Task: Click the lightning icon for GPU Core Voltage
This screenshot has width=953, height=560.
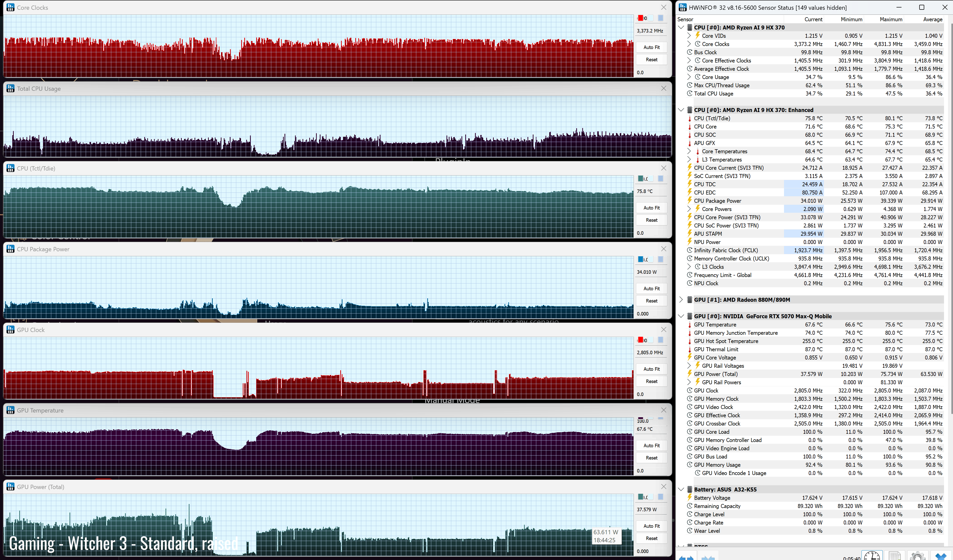Action: point(690,357)
